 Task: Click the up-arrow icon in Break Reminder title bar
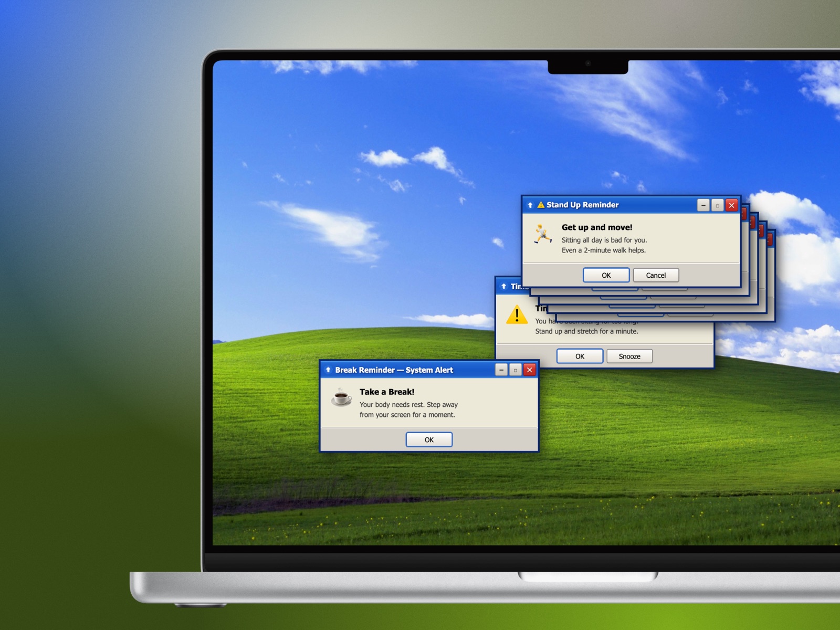click(328, 370)
